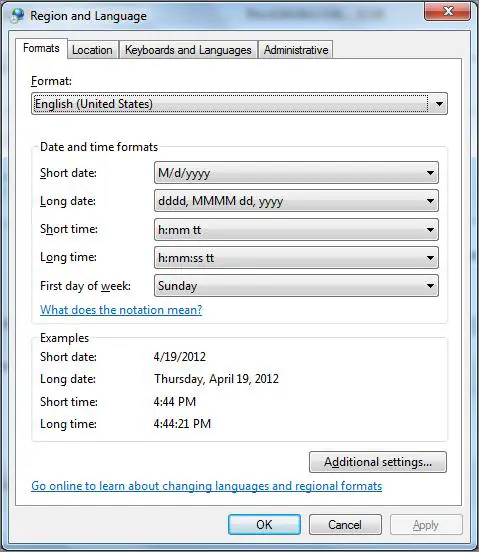This screenshot has width=479, height=552.
Task: Click the example short time 4:44 PM
Action: coord(175,401)
